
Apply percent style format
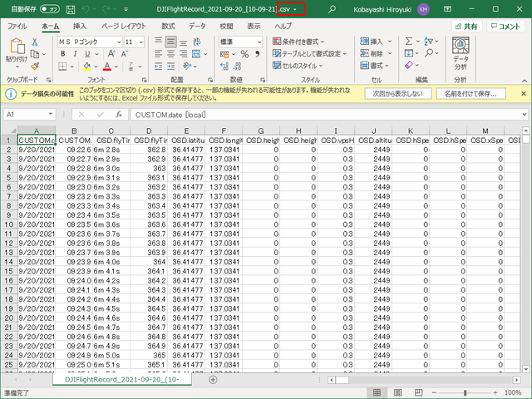click(x=244, y=54)
